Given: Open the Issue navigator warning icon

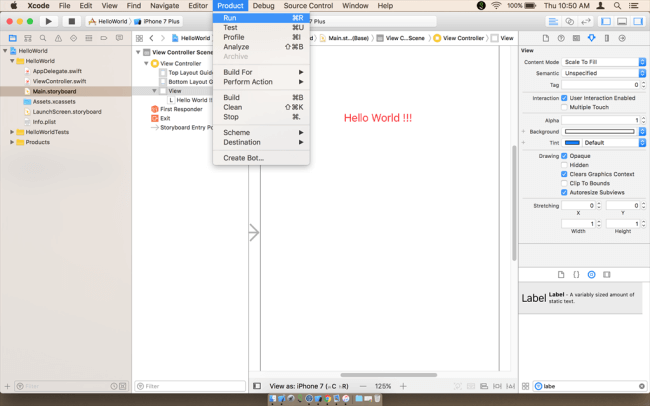Looking at the screenshot, I should pyautogui.click(x=58, y=38).
